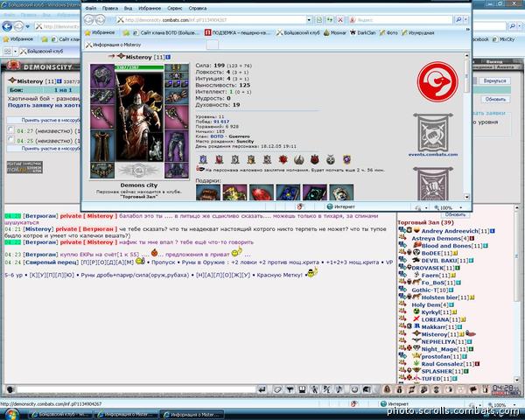Click the musical note sound icon
This screenshot has height=420, width=525.
pyautogui.click(x=339, y=389)
